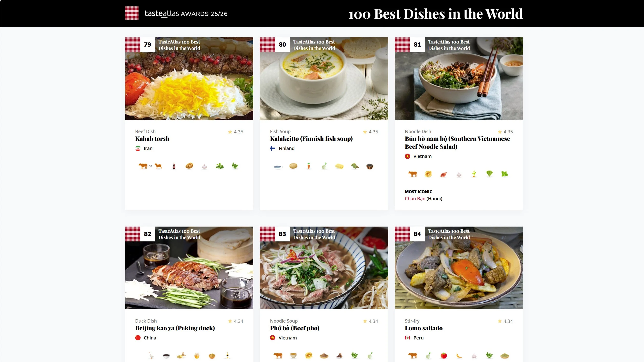Open the Chào Bạn restaurant link

tap(415, 199)
